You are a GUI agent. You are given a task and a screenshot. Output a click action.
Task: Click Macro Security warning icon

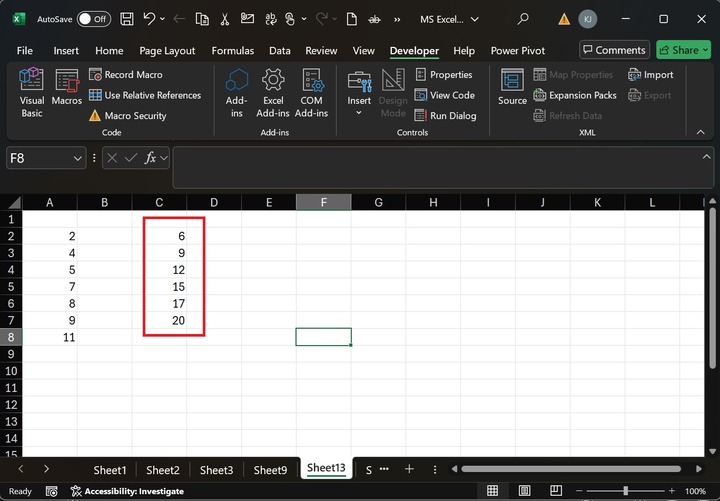95,116
